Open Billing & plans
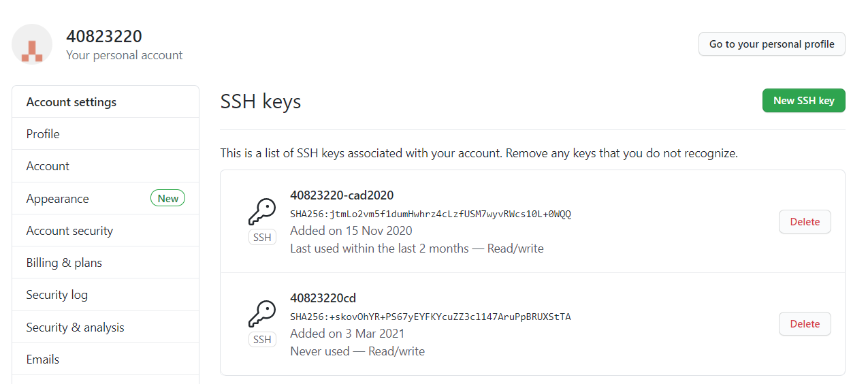 (x=106, y=263)
